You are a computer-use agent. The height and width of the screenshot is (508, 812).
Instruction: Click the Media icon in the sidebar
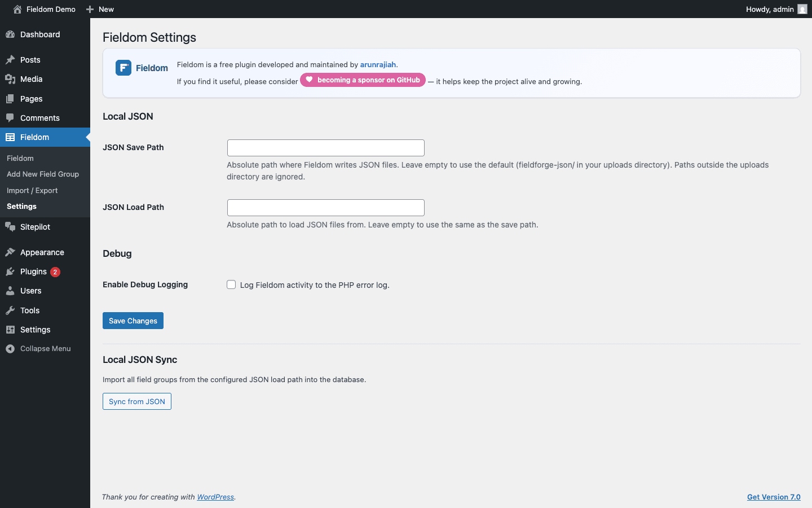(x=10, y=79)
